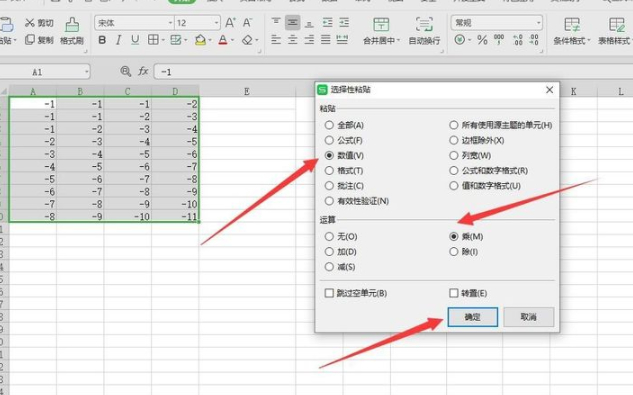633x395 pixels.
Task: Increase font size with A+ icon
Action: (230, 23)
